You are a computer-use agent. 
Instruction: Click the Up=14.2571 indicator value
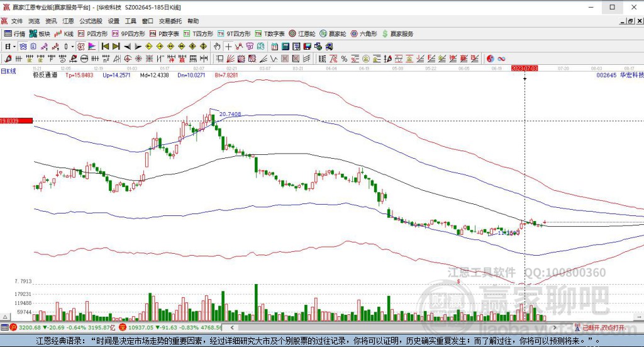[116, 75]
